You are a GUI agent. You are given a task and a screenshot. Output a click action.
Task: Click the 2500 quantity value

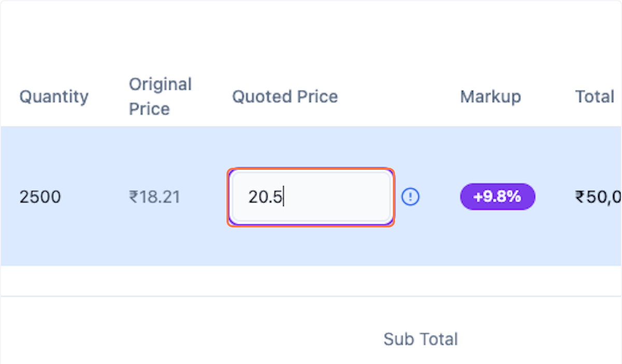coord(40,197)
